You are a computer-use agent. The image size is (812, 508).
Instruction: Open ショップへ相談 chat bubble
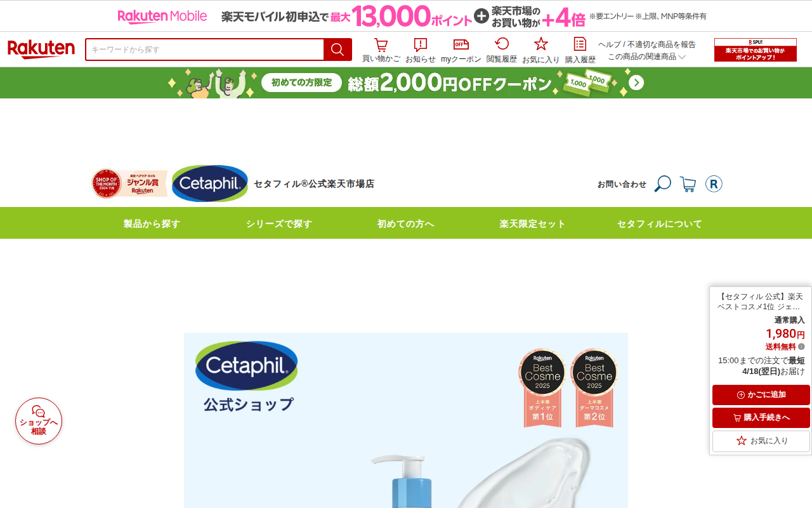coord(39,421)
